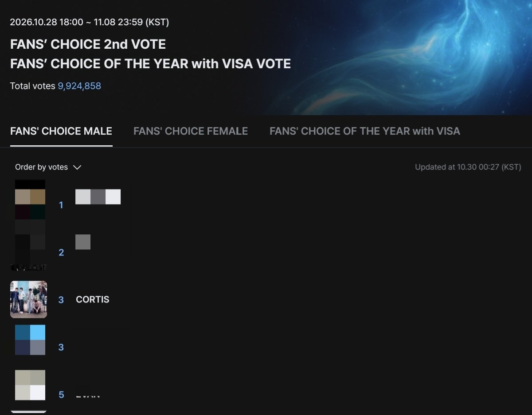Click the FANS' CHOICE 2nd VOTE heading
This screenshot has height=415, width=532.
click(88, 44)
